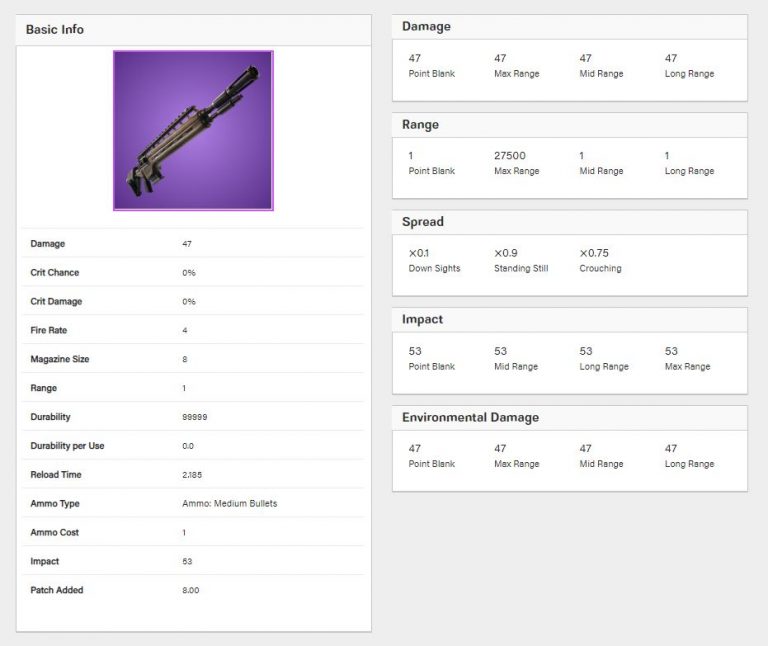Click the Fire Rate row label

(x=48, y=330)
